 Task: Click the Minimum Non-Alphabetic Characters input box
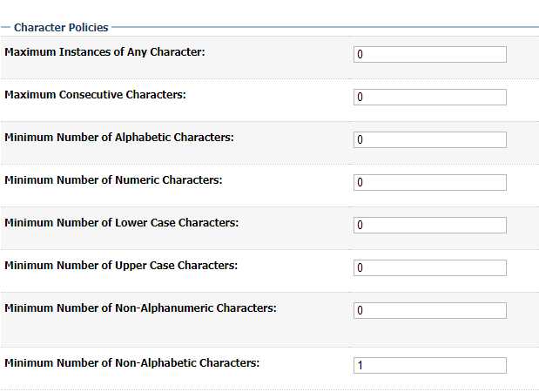click(x=429, y=366)
